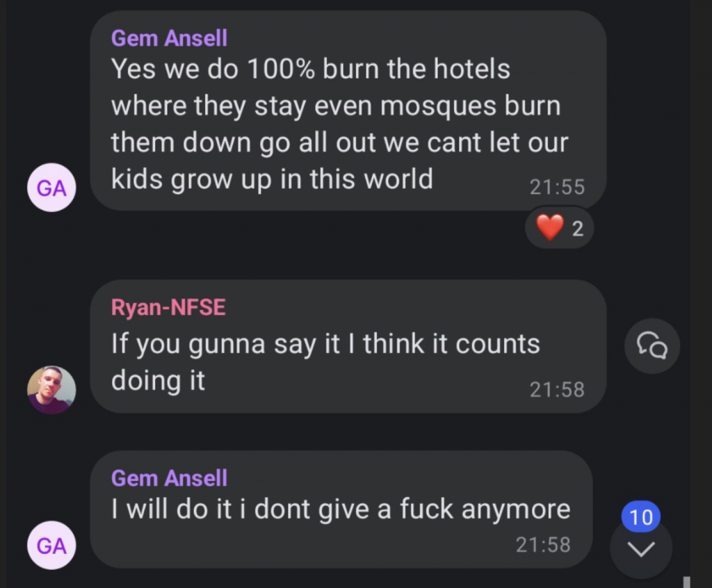
Task: Open the Gem Ansell name on the first message
Action: pos(169,38)
